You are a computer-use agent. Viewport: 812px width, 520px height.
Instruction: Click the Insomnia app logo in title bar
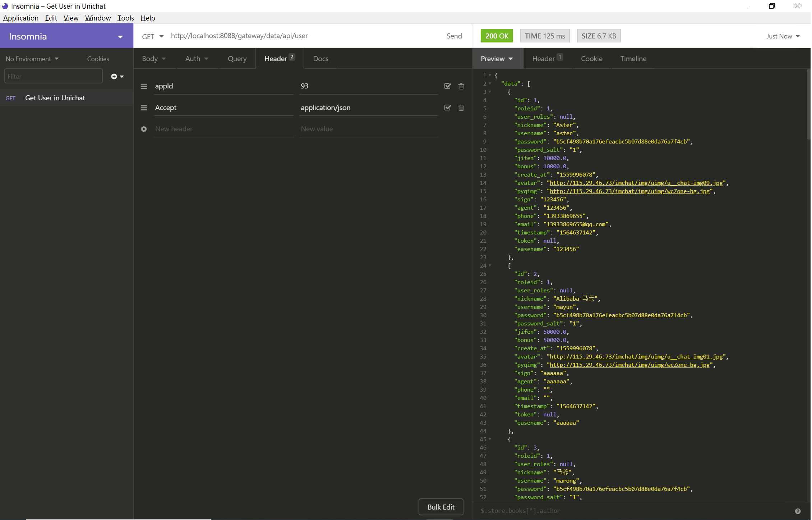(x=5, y=6)
